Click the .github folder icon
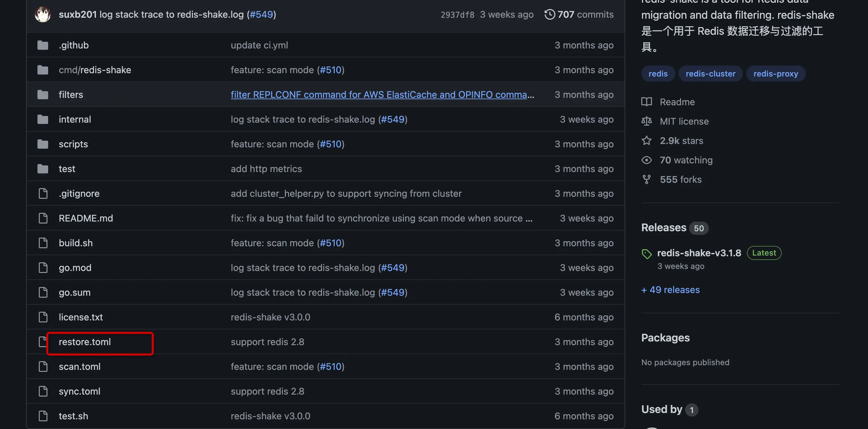The image size is (868, 429). (x=43, y=45)
